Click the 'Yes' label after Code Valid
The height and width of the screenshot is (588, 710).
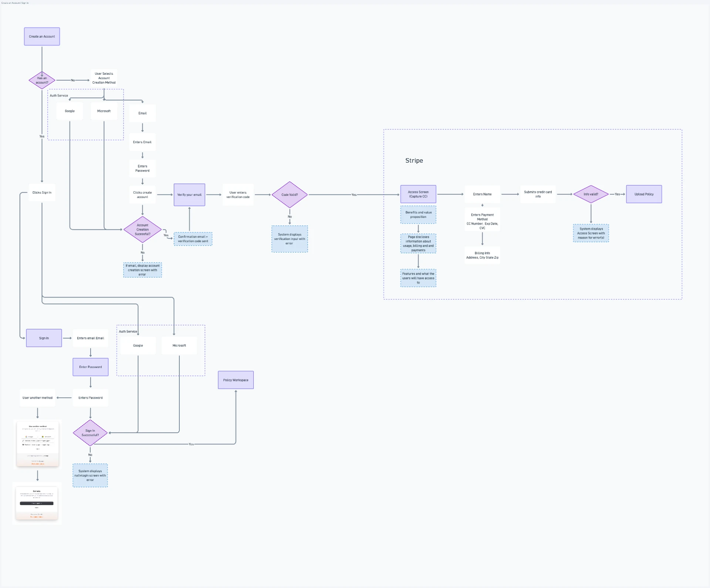[x=354, y=195]
